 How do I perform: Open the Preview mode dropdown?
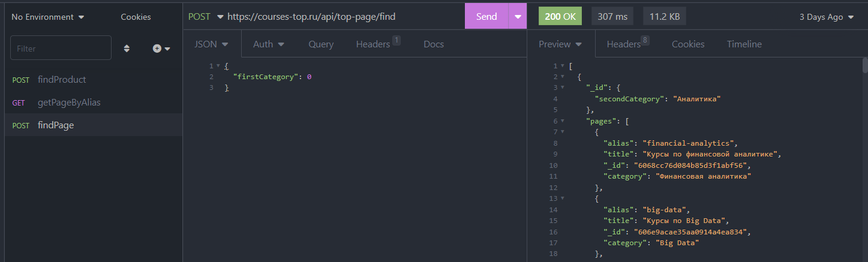pyautogui.click(x=560, y=44)
